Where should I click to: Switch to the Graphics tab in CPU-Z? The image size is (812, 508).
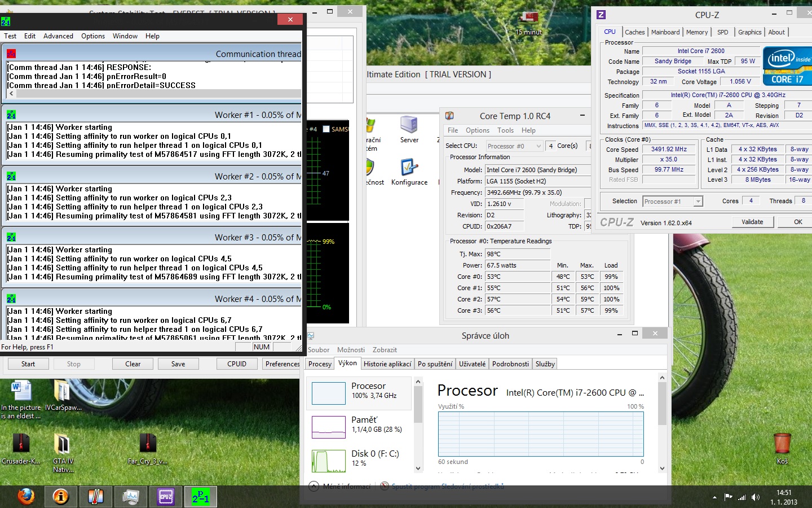(749, 32)
